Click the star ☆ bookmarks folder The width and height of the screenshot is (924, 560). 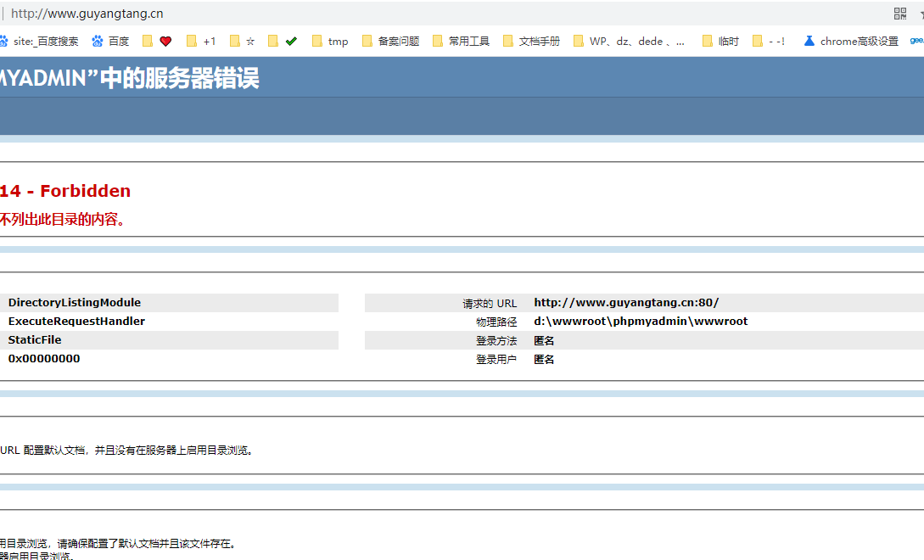(x=244, y=40)
